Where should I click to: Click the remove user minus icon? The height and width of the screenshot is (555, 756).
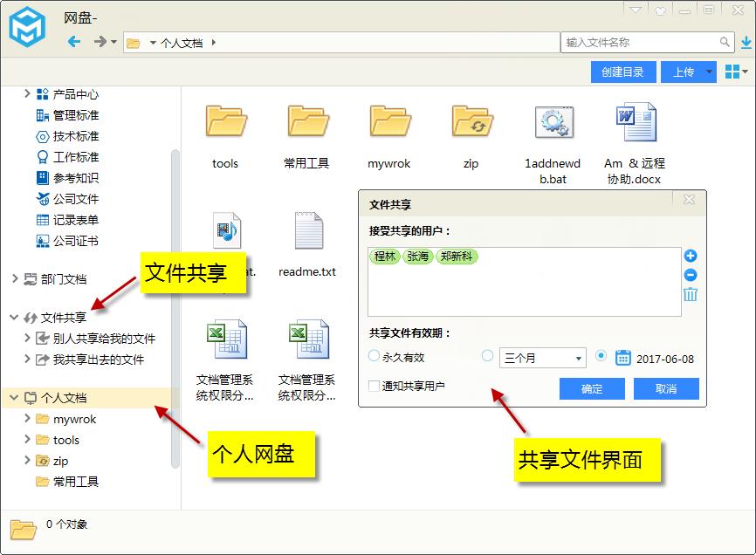coord(691,275)
